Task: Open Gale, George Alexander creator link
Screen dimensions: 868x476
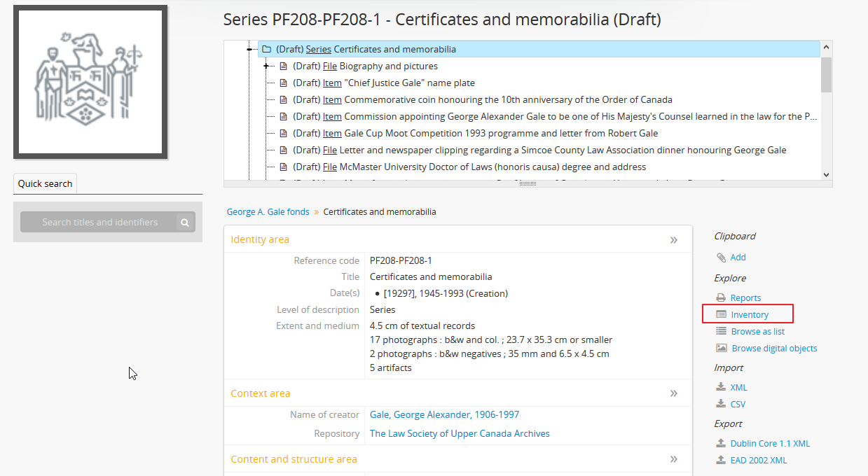Action: coord(444,415)
